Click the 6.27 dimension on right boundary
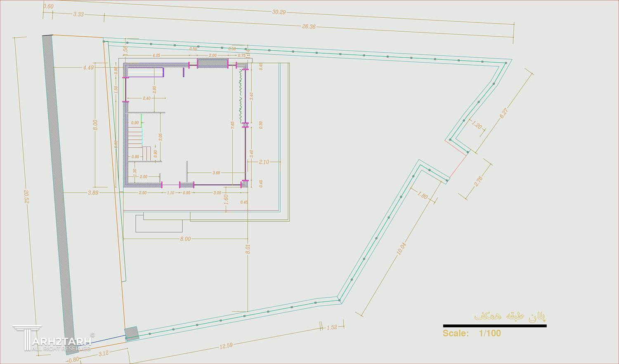The width and height of the screenshot is (619, 364). click(504, 113)
